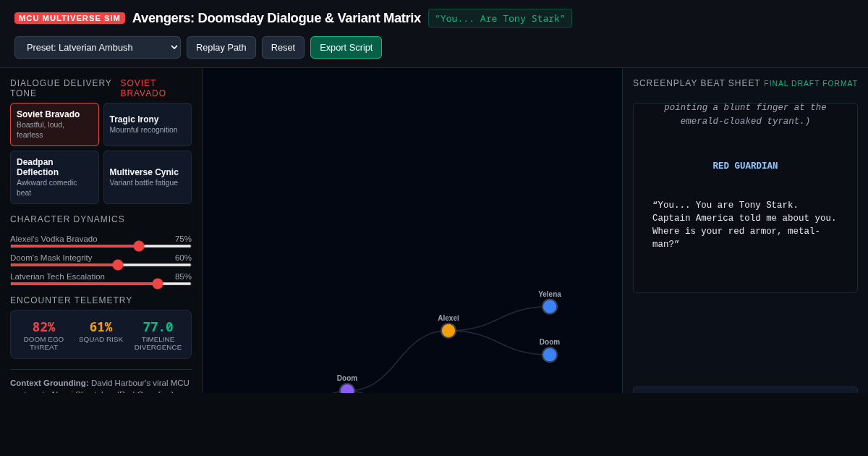
Task: Select the orange Alexei node
Action: click(448, 331)
